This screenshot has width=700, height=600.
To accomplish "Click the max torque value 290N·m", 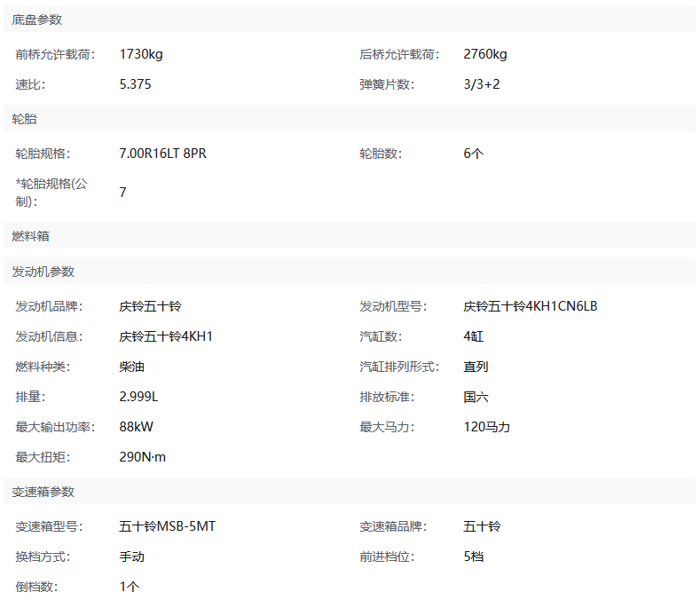I will pyautogui.click(x=143, y=457).
